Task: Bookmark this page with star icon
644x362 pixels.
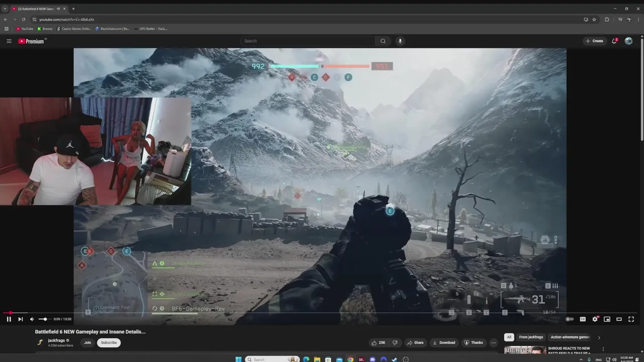Action: pyautogui.click(x=594, y=19)
